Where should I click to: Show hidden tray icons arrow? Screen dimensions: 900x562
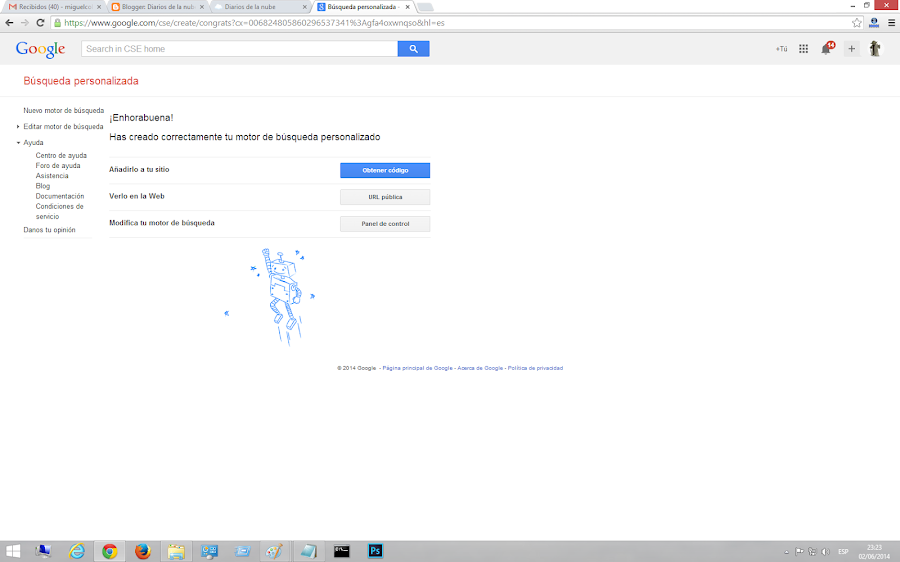786,552
